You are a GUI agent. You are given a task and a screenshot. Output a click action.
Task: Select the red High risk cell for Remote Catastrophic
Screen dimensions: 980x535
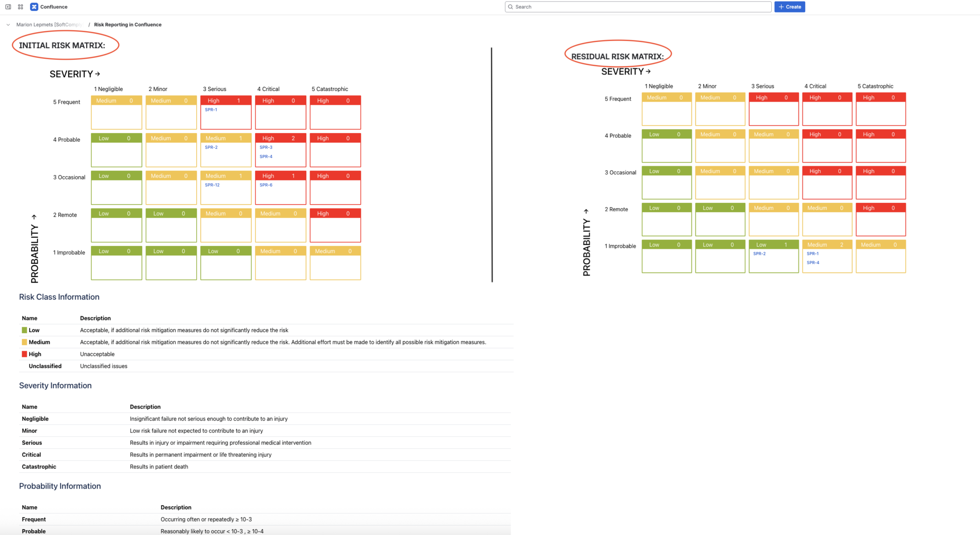point(335,225)
